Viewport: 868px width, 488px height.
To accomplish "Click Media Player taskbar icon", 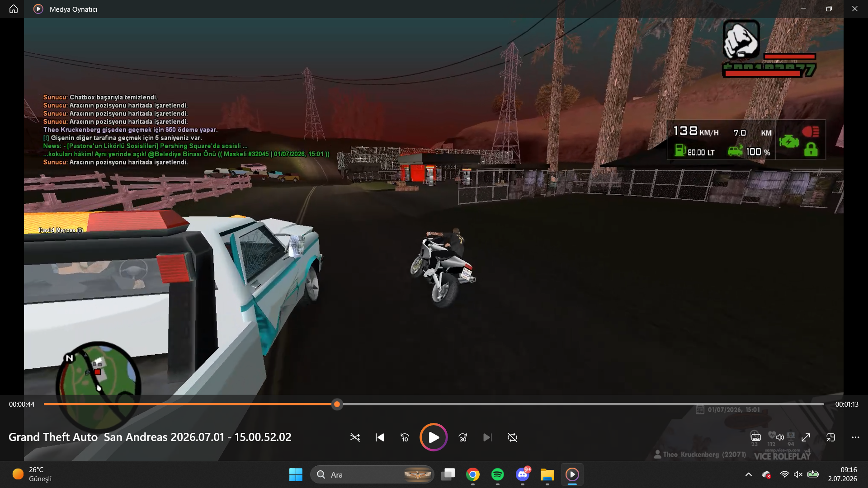I will pos(572,474).
